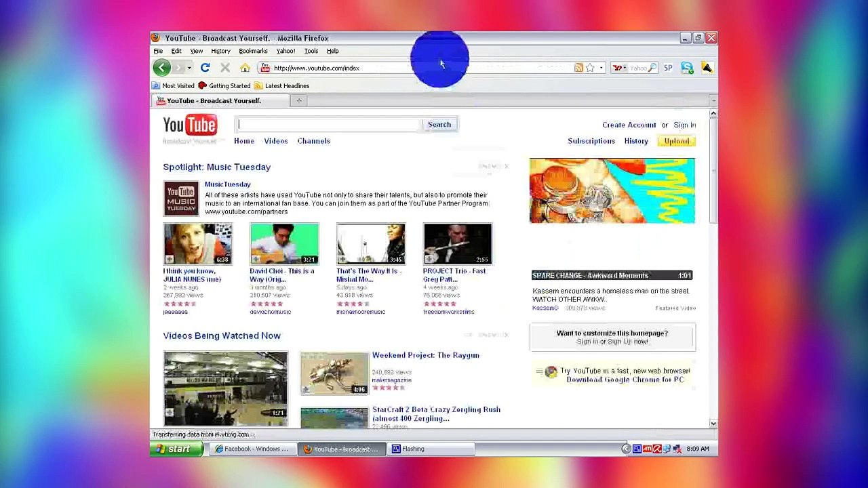Go to the YouTube Home link
Screen dimensions: 868x488
click(244, 141)
